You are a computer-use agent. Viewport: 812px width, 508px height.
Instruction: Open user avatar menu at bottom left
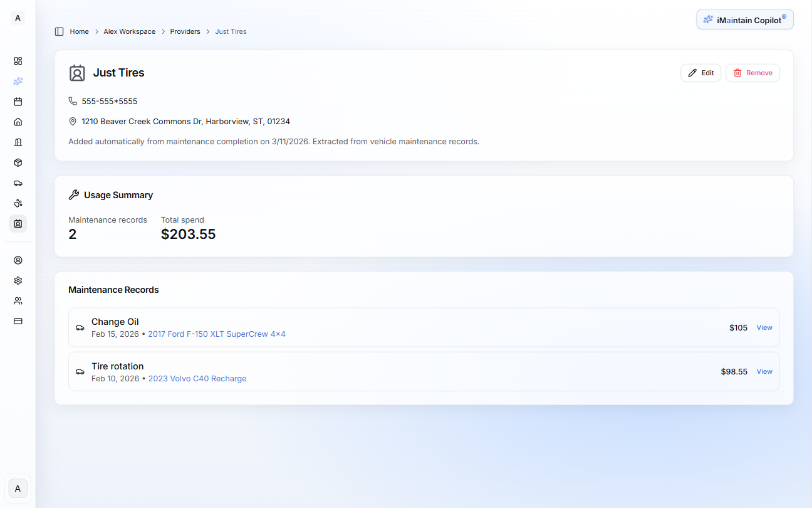click(x=18, y=489)
